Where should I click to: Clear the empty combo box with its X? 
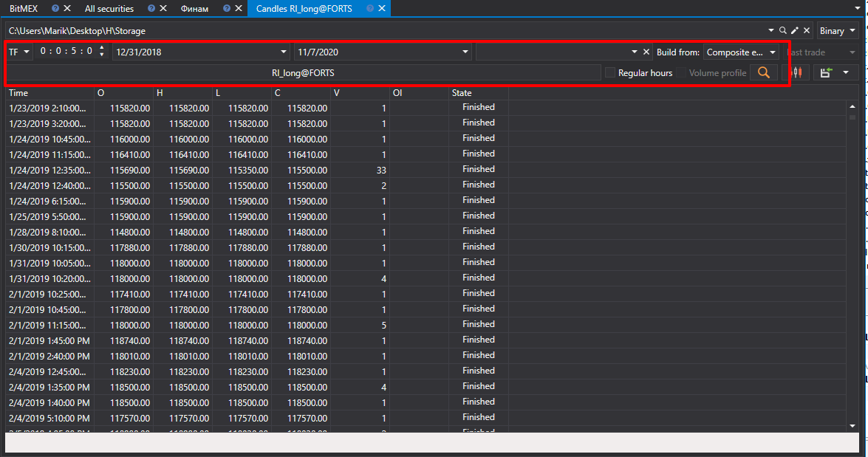pos(646,52)
